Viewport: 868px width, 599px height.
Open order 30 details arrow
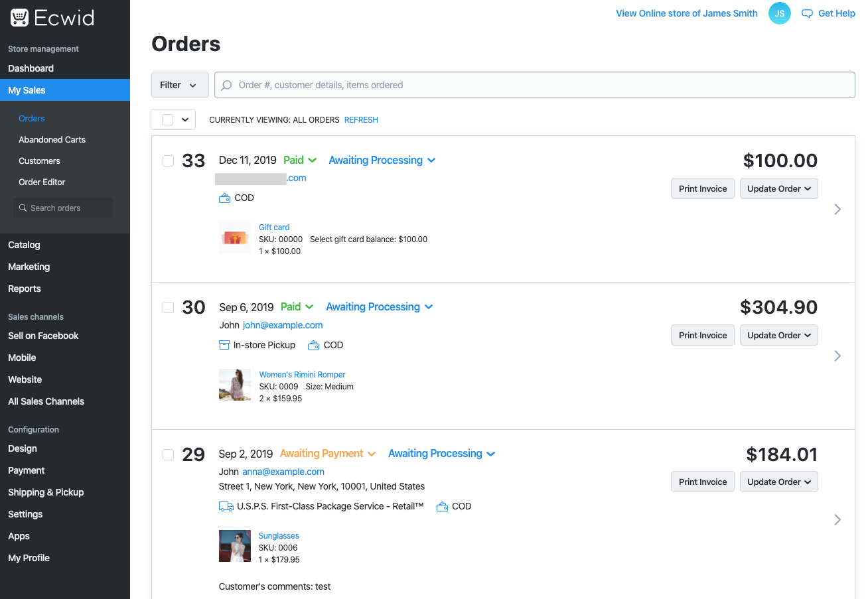(x=837, y=356)
